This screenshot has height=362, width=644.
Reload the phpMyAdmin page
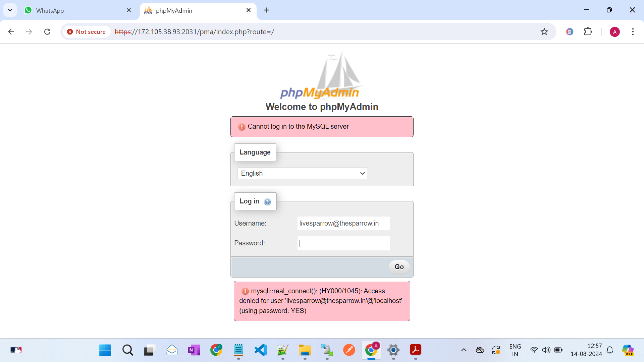[47, 32]
